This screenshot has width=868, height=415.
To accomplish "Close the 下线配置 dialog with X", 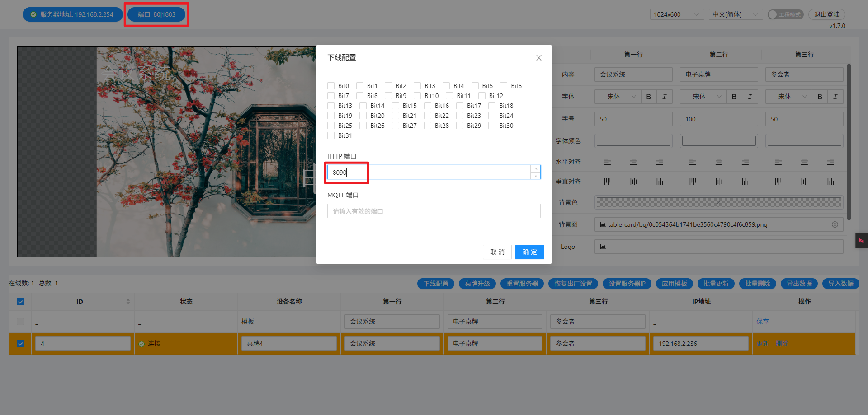I will point(538,58).
